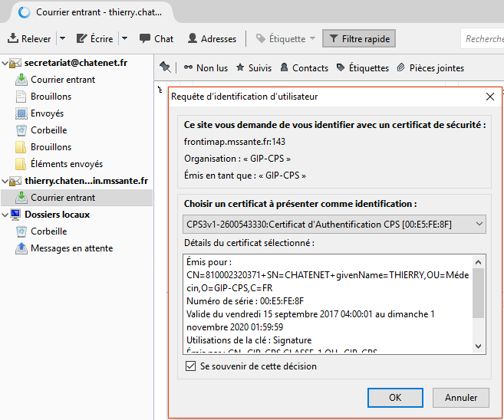
Task: Toggle the Filtre rapide button
Action: (359, 38)
